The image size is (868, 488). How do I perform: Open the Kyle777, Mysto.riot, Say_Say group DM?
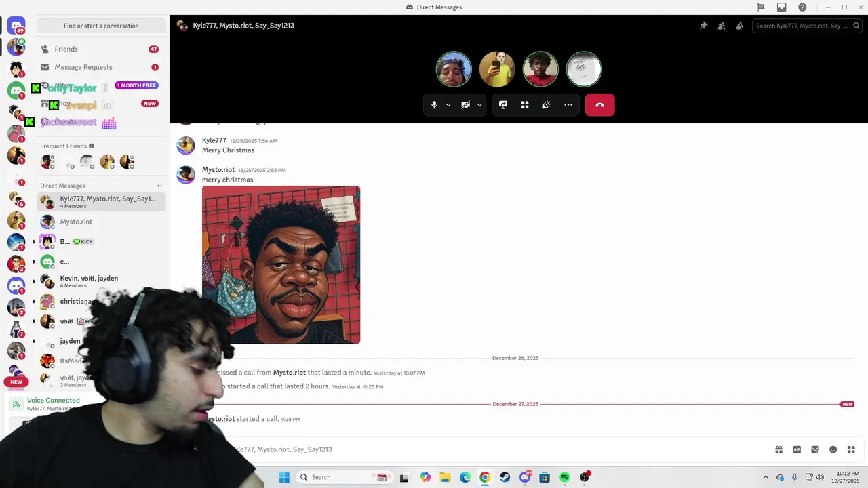point(101,201)
